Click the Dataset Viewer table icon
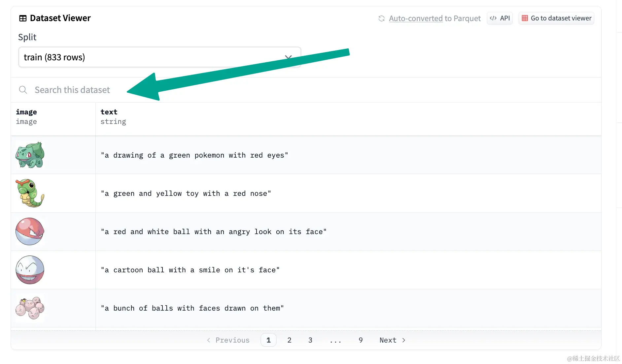 tap(23, 18)
